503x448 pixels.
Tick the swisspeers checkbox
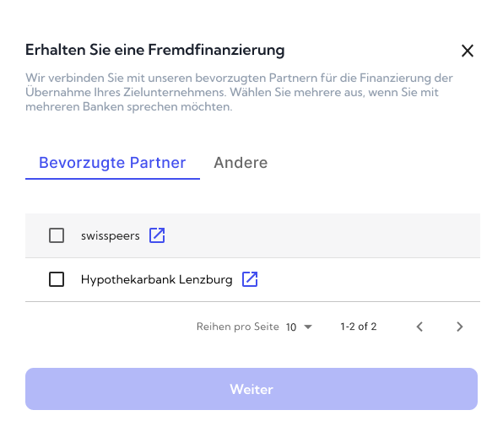(57, 235)
